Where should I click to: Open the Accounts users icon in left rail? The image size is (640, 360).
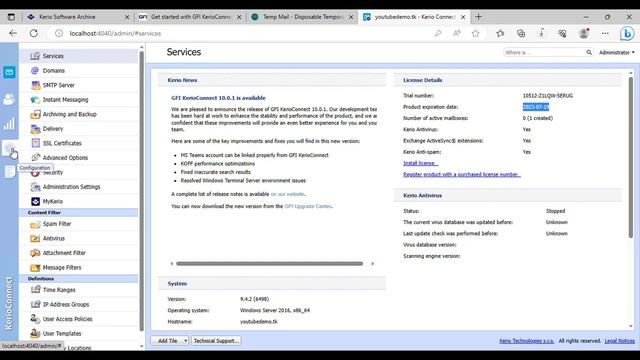click(9, 99)
